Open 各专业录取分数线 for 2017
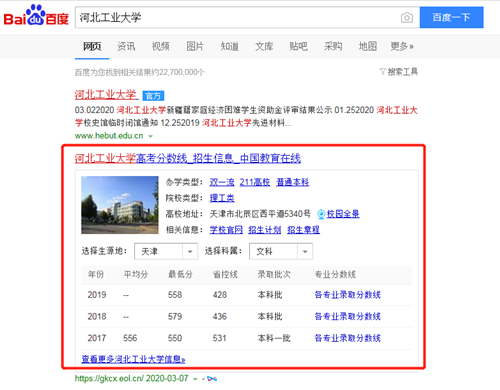The height and width of the screenshot is (390, 500). click(x=348, y=338)
